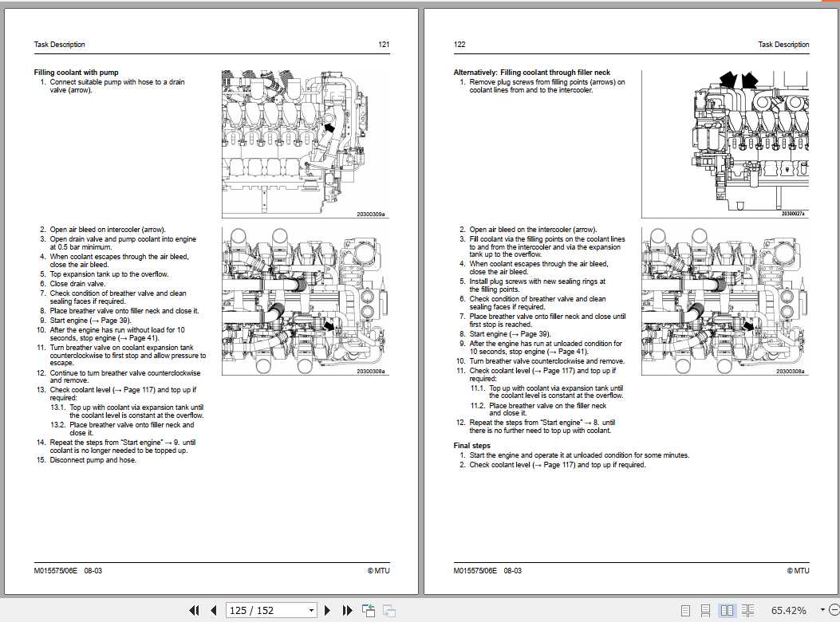840x622 pixels.
Task: Deselect the highlighted side-by-side layout mode
Action: [x=727, y=609]
